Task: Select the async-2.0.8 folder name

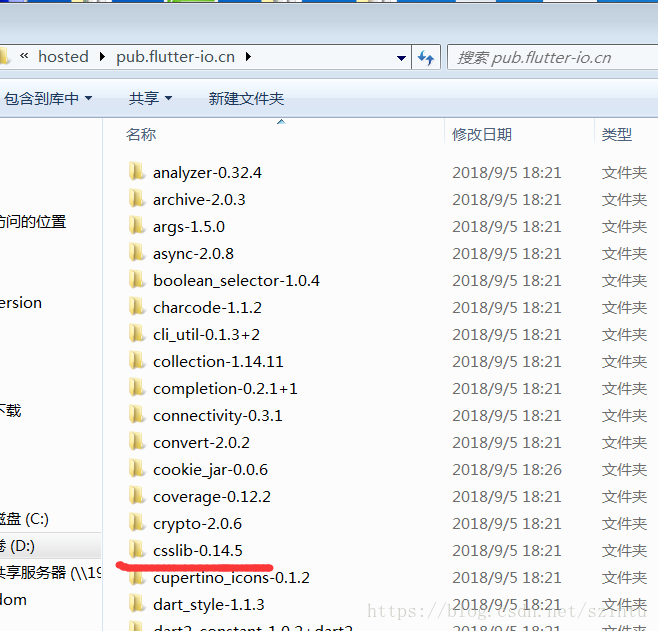Action: [x=193, y=254]
